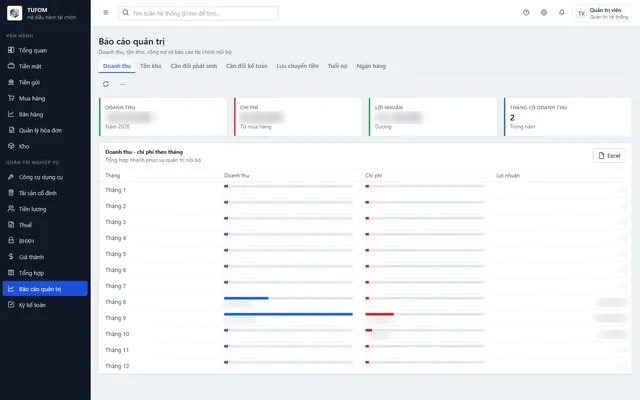Image resolution: width=640 pixels, height=400 pixels.
Task: Open the notifications bell icon
Action: [x=562, y=13]
